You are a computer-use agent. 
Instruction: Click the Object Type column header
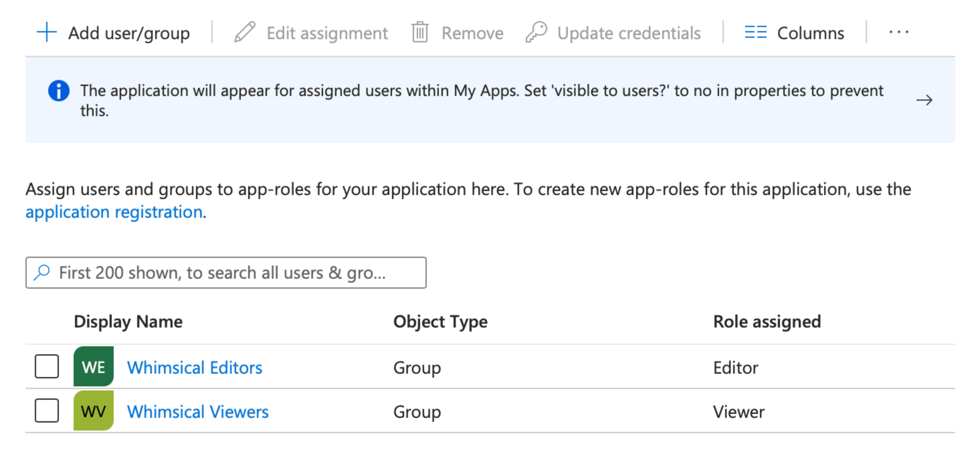440,322
